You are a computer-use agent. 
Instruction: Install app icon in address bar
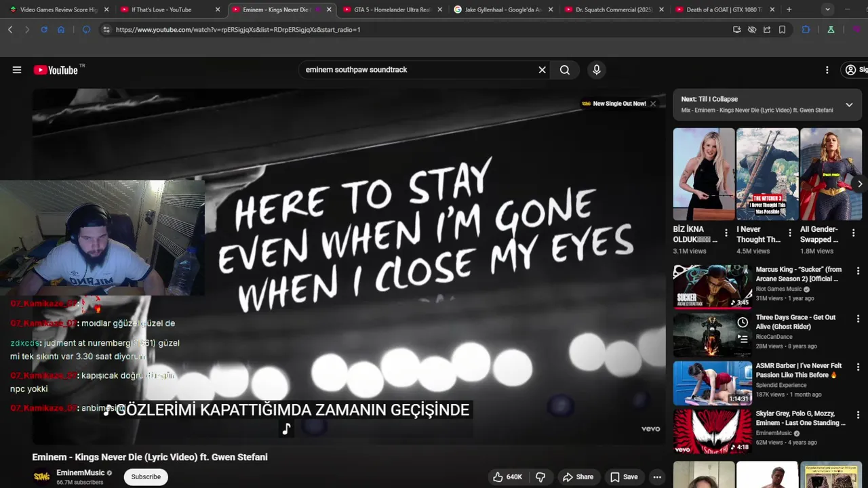[737, 30]
